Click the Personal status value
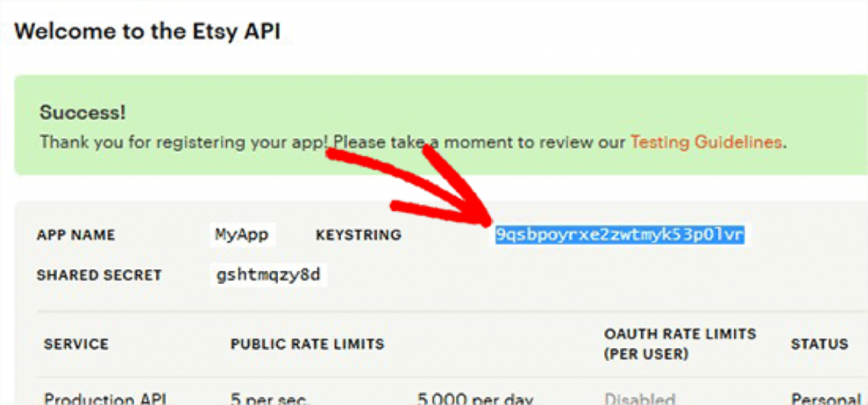The image size is (868, 405). pos(826,399)
